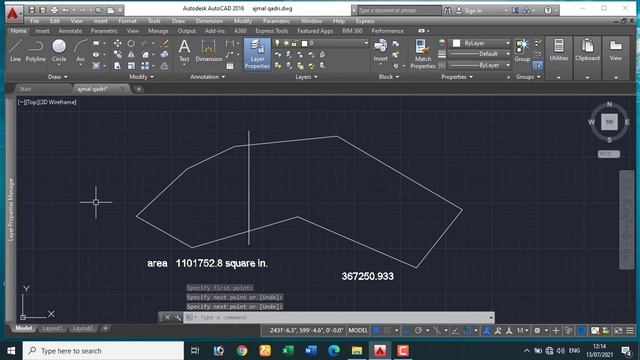The height and width of the screenshot is (360, 640).
Task: Select the Text annotation tool
Action: tap(184, 51)
